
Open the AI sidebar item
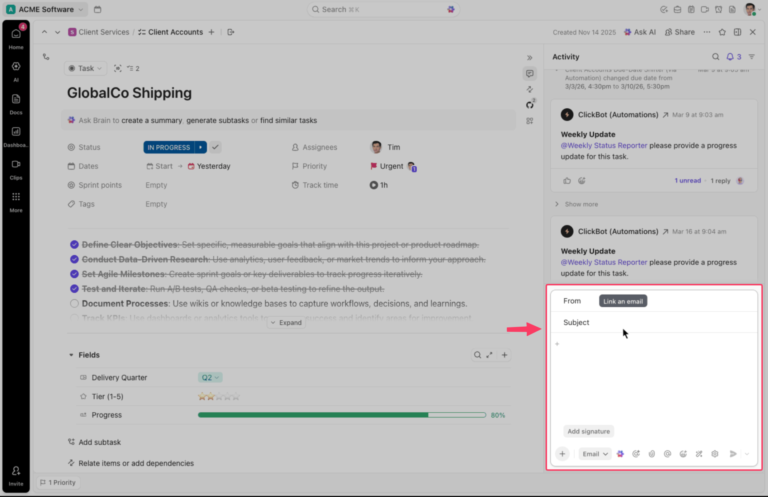(16, 71)
